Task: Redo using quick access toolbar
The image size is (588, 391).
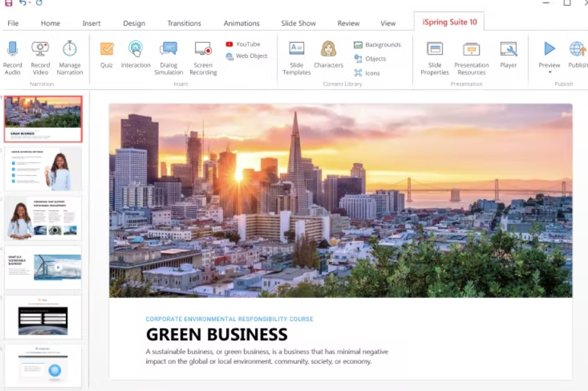Action: point(39,3)
